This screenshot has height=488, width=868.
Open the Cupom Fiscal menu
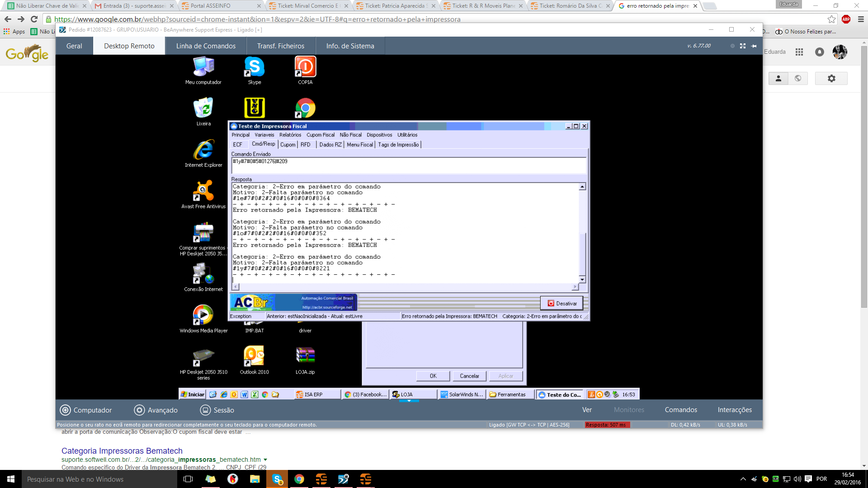tap(321, 135)
